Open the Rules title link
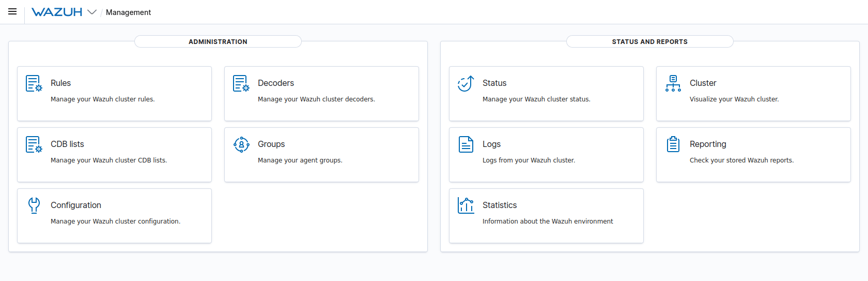This screenshot has width=868, height=281. point(60,83)
